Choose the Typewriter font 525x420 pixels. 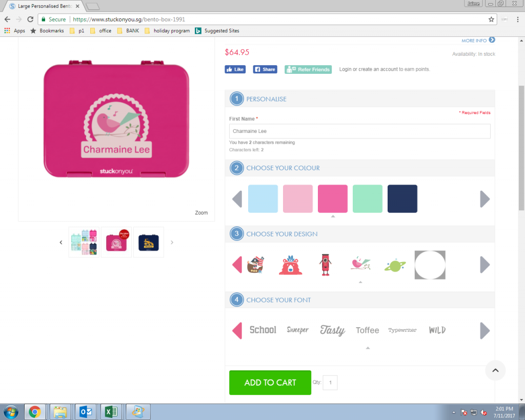point(402,330)
